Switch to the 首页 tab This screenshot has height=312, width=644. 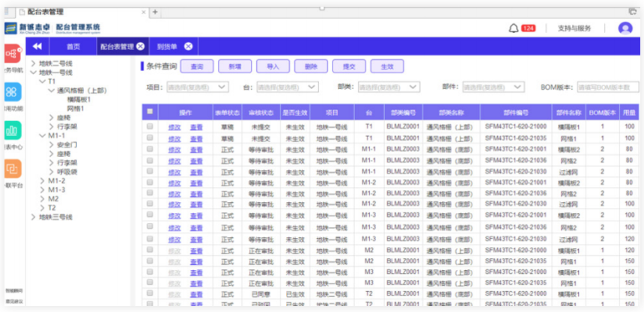pos(73,47)
